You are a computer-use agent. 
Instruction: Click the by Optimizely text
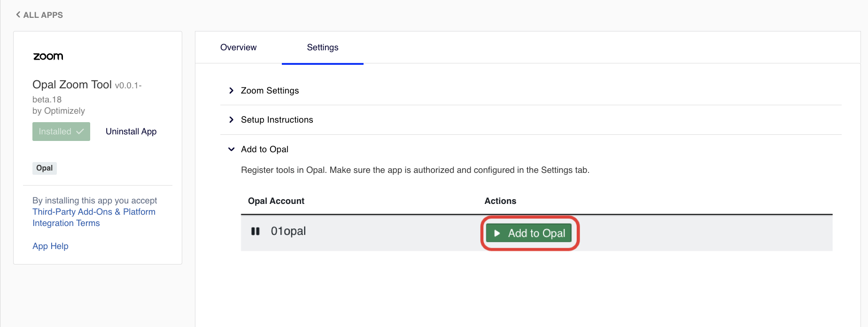[59, 111]
